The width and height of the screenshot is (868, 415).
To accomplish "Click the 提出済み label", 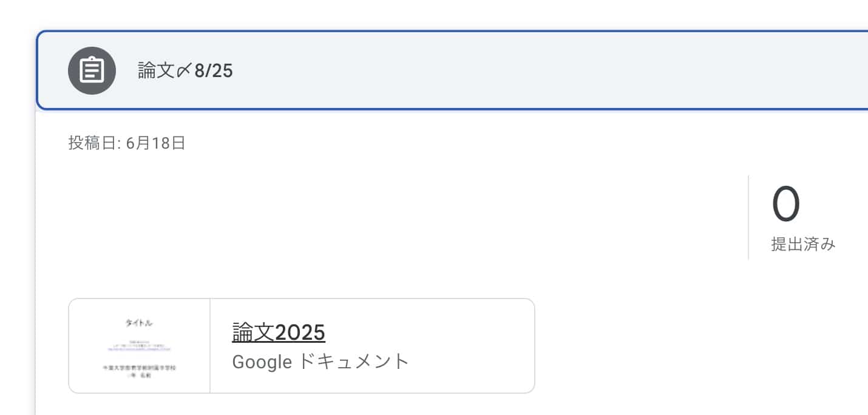I will pyautogui.click(x=803, y=245).
